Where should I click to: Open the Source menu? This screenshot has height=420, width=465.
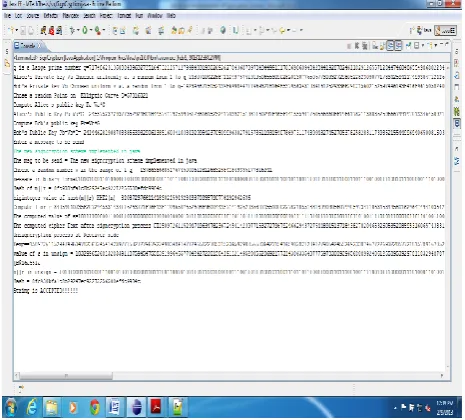[x=33, y=16]
